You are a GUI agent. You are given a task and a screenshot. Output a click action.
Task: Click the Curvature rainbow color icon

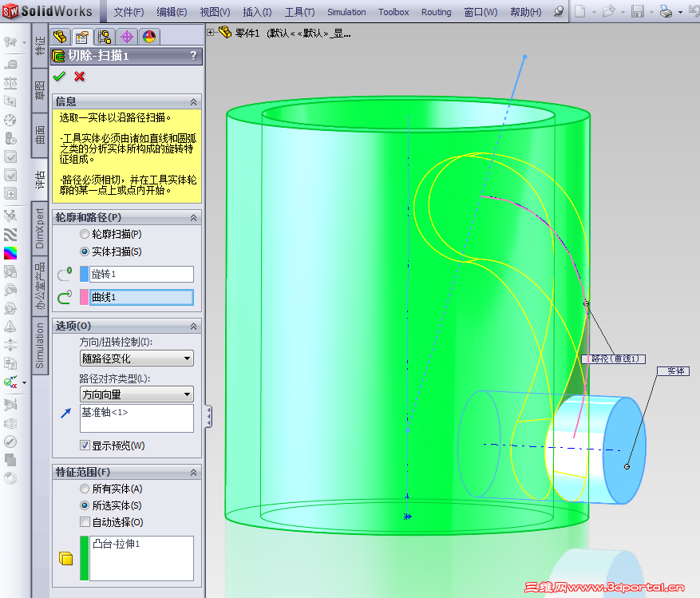coord(10,253)
